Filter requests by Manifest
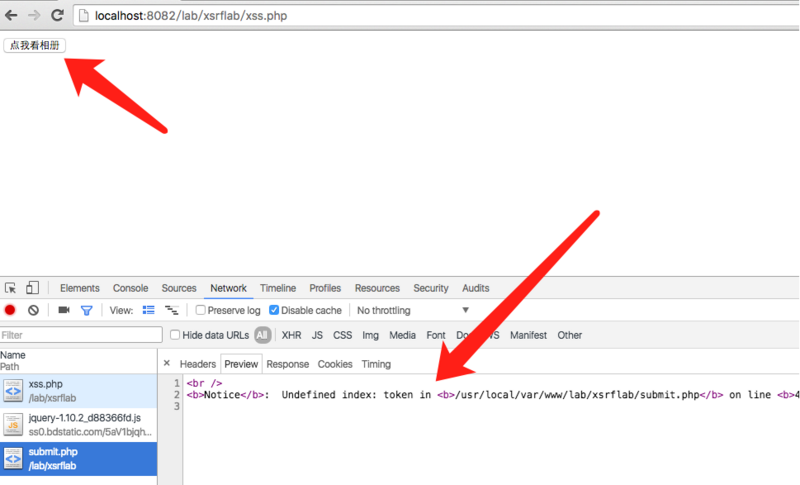 (528, 335)
